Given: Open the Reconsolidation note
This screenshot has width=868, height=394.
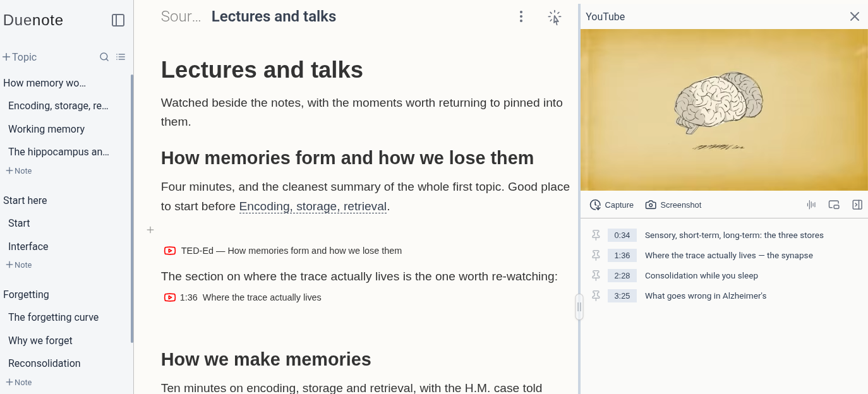Looking at the screenshot, I should [44, 363].
